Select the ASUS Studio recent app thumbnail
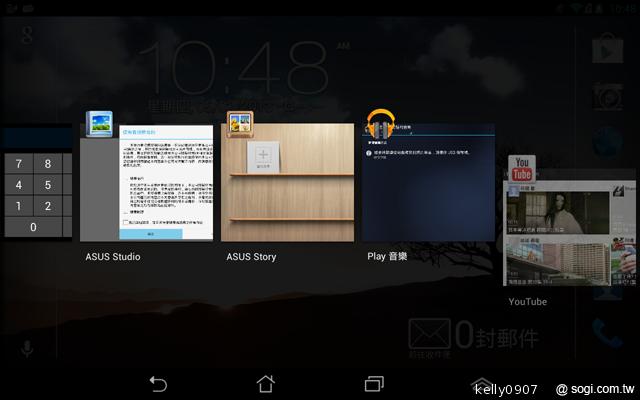This screenshot has height=400, width=640. pyautogui.click(x=147, y=183)
